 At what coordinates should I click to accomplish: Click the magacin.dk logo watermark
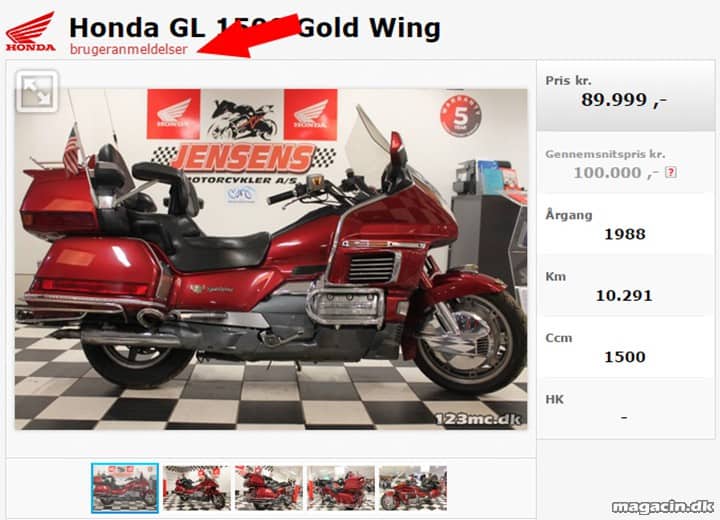pyautogui.click(x=663, y=507)
